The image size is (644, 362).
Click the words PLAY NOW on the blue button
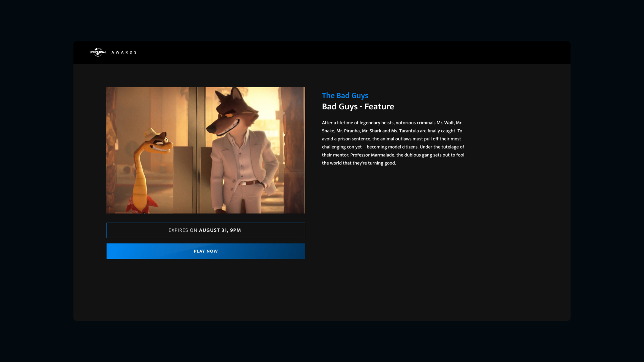pyautogui.click(x=205, y=251)
